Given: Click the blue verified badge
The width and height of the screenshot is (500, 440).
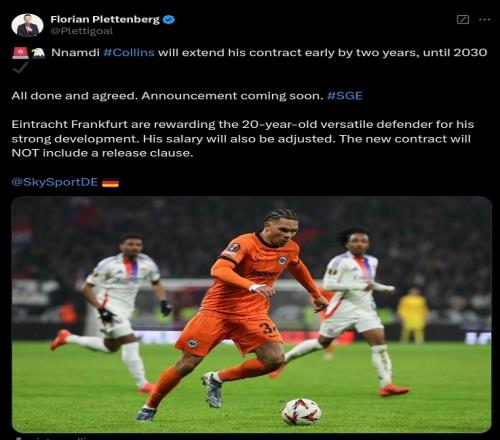Looking at the screenshot, I should click(169, 20).
